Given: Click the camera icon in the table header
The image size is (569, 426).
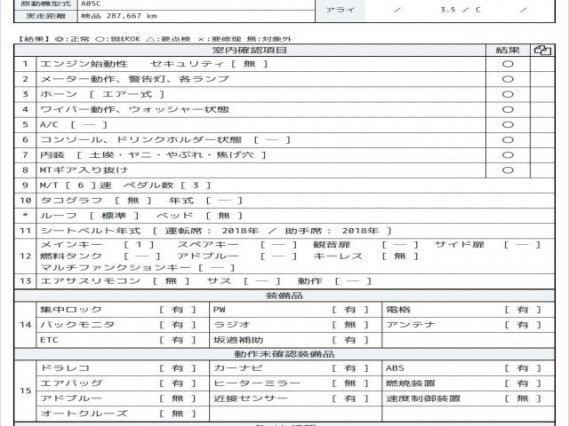Looking at the screenshot, I should [543, 50].
